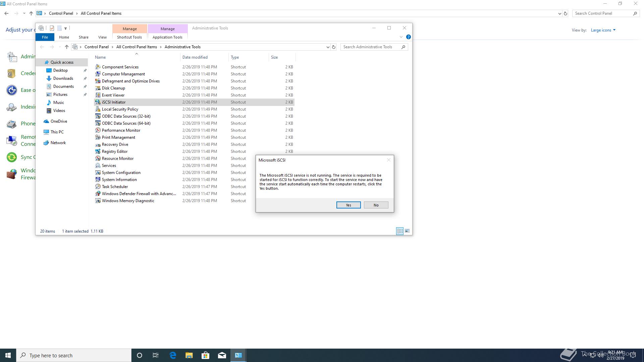
Task: Select the Event Viewer icon
Action: pyautogui.click(x=98, y=95)
